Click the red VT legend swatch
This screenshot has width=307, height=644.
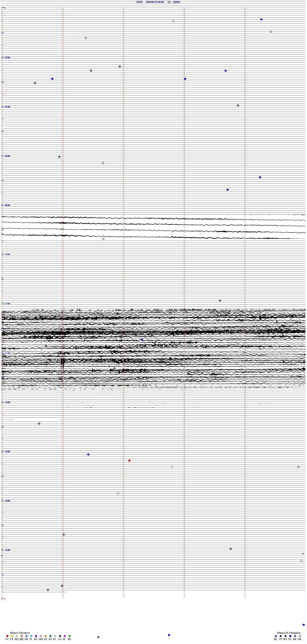point(7,636)
